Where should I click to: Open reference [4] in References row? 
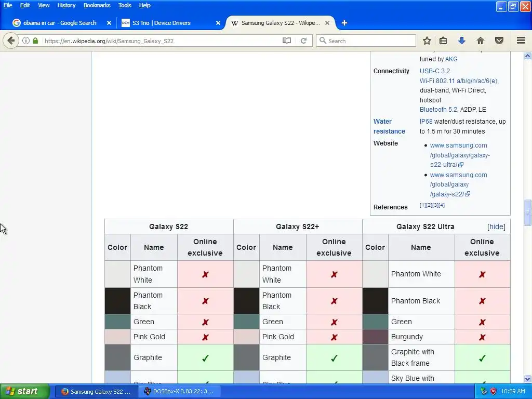tap(442, 205)
